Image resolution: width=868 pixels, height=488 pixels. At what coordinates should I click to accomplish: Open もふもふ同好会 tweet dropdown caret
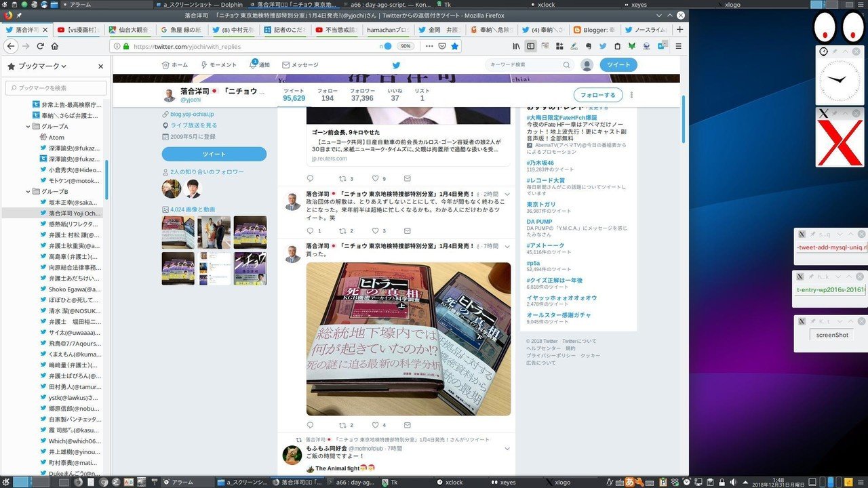click(507, 449)
